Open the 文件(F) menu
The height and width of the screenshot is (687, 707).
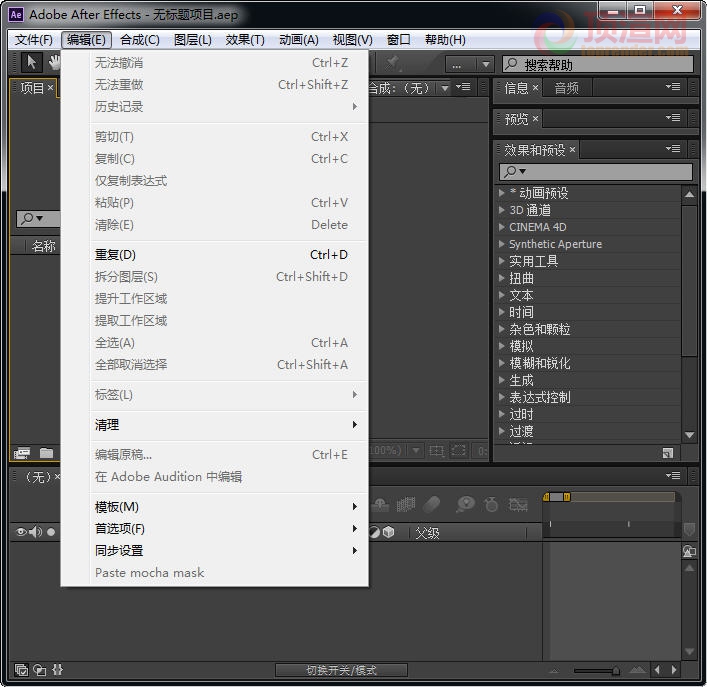pos(34,40)
